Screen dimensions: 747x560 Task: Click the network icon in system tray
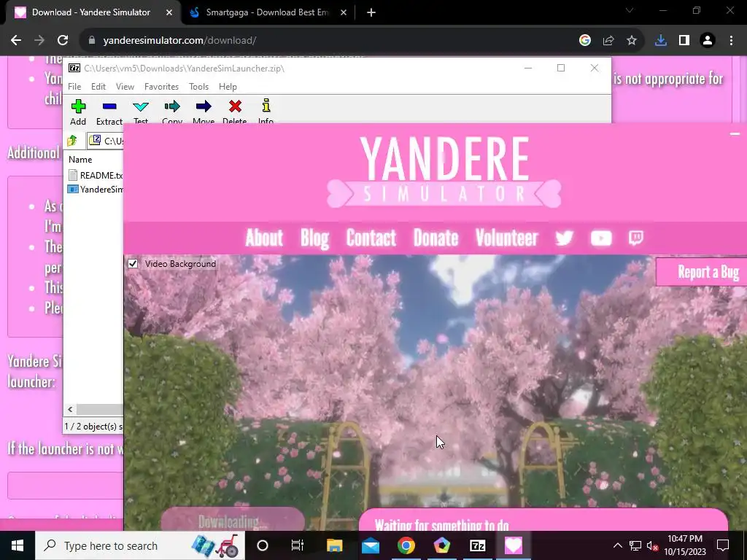click(635, 545)
